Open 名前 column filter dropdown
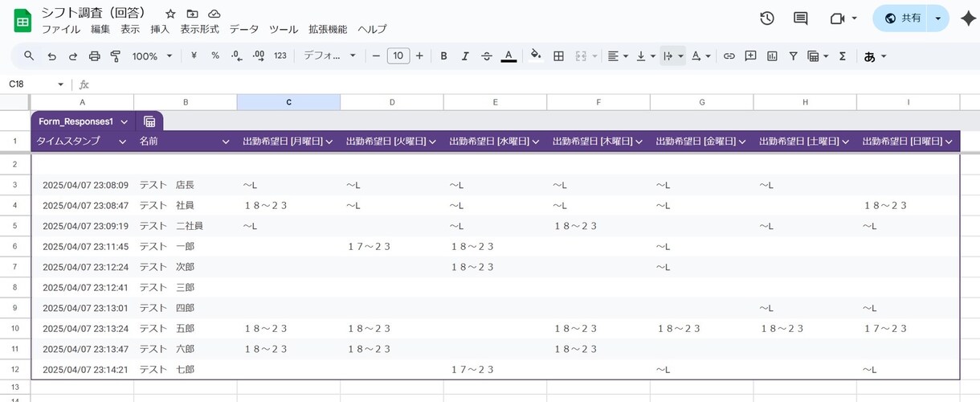The height and width of the screenshot is (402, 980). pos(226,142)
